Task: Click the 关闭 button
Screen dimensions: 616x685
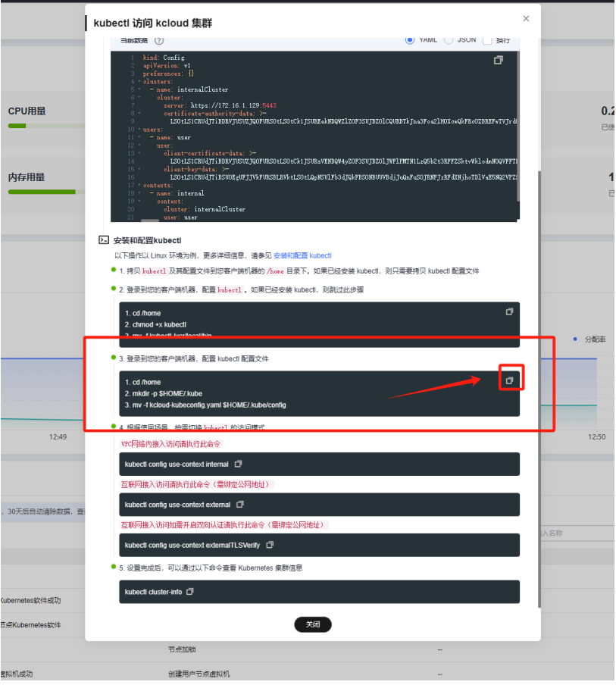Action: tap(313, 625)
